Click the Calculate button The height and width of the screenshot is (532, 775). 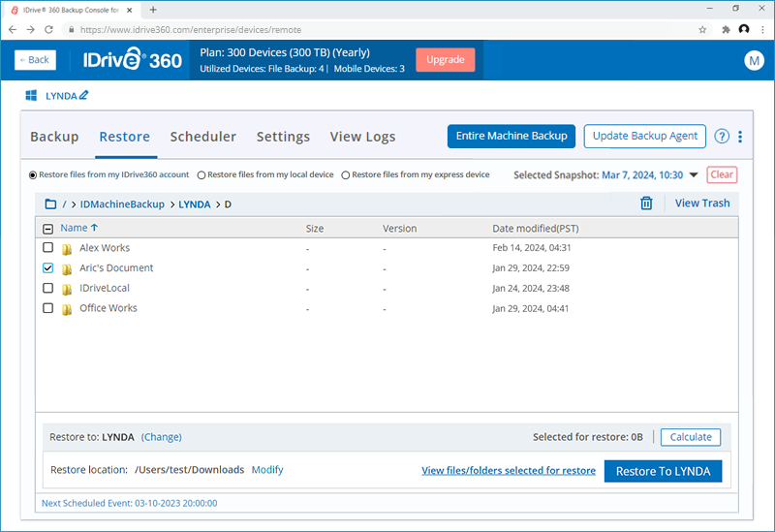click(x=692, y=437)
